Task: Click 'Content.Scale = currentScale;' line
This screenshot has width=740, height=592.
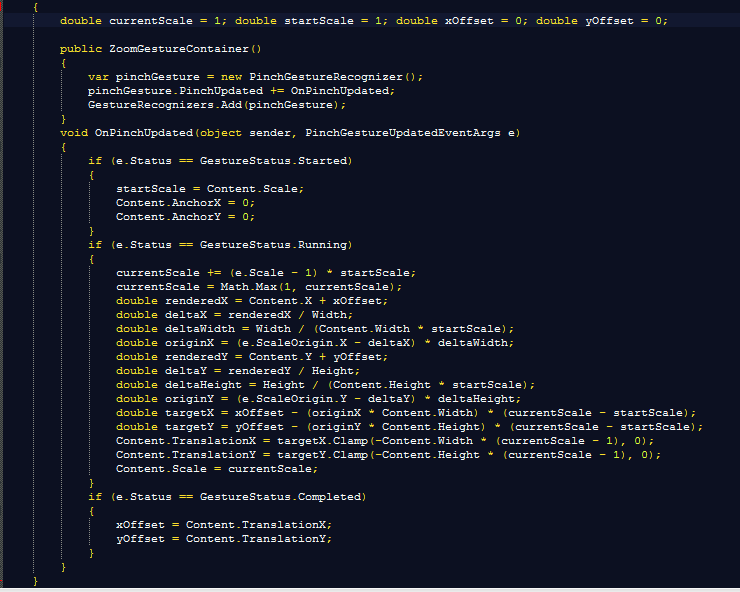Action: (217, 469)
